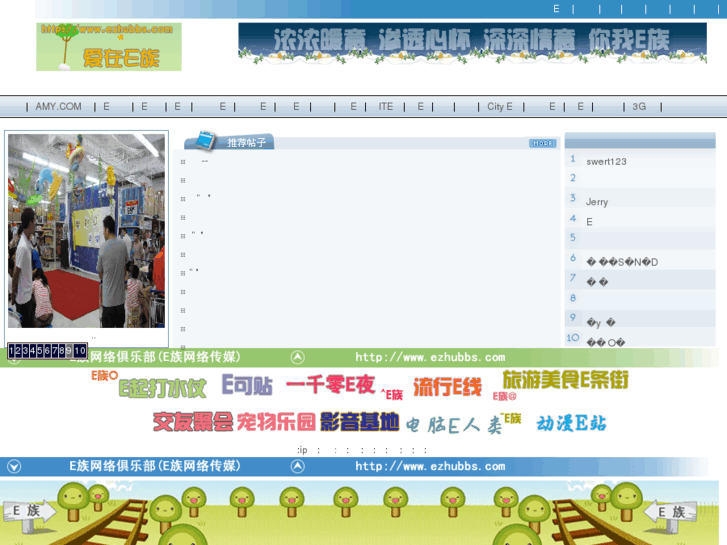Show slide 5 in the photo slideshow pager
Screen dimensions: 727x545
pyautogui.click(x=40, y=351)
